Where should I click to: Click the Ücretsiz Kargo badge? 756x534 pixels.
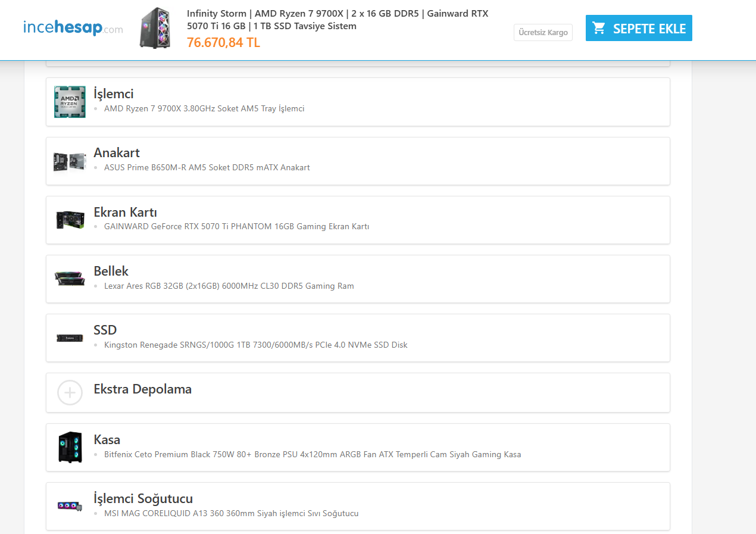pos(543,33)
